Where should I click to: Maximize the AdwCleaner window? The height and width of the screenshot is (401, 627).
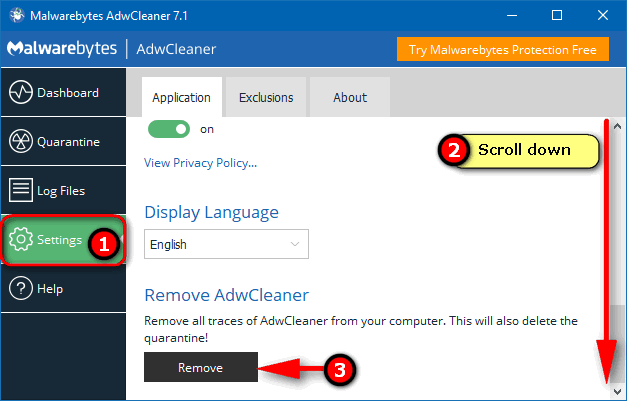tap(557, 16)
